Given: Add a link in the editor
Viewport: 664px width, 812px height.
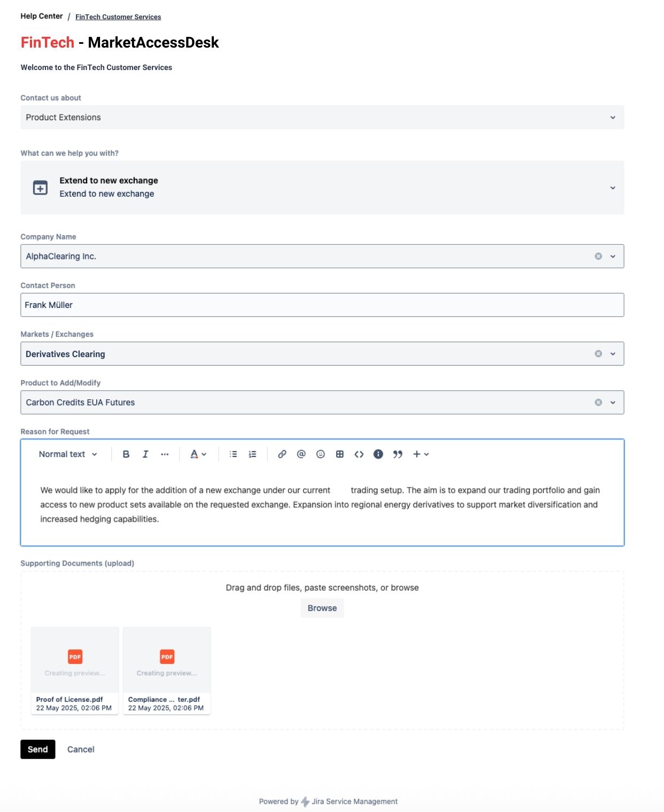Looking at the screenshot, I should pos(282,454).
